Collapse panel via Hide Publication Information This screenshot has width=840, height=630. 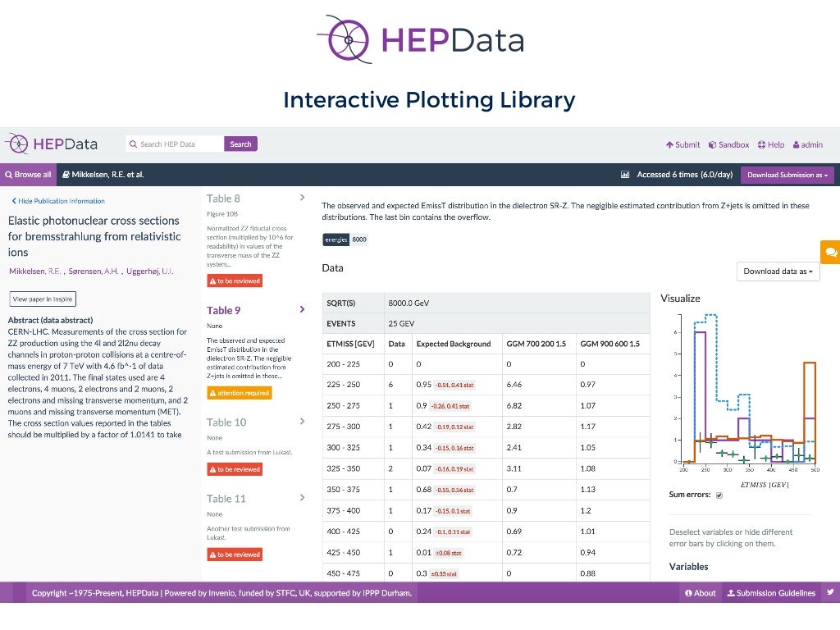point(58,201)
